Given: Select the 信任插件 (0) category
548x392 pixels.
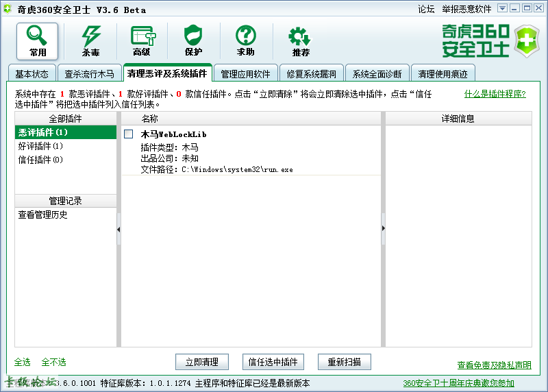Looking at the screenshot, I should click(x=66, y=160).
